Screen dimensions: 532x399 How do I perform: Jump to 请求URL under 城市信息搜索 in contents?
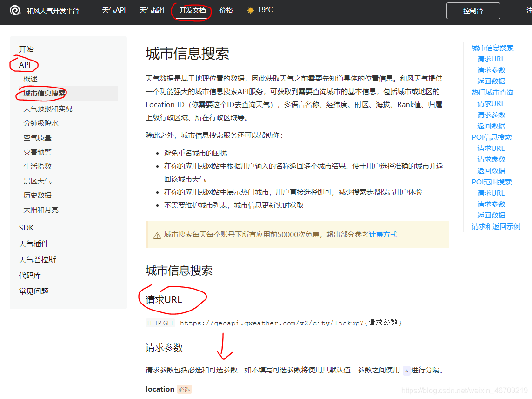(x=491, y=59)
